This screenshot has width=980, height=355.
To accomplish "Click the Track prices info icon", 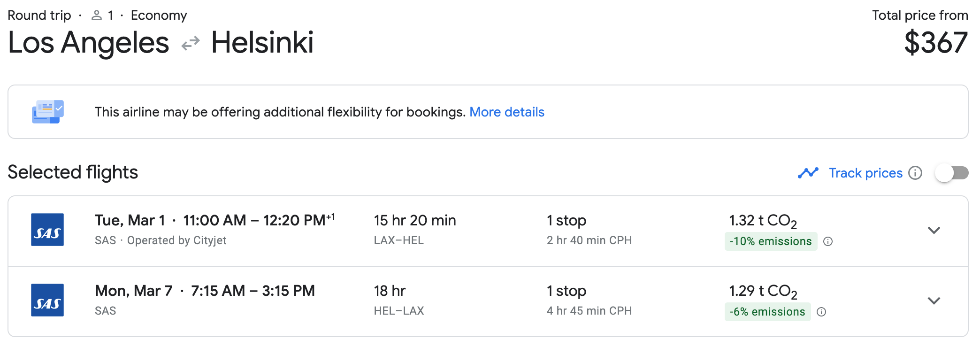I will (915, 173).
